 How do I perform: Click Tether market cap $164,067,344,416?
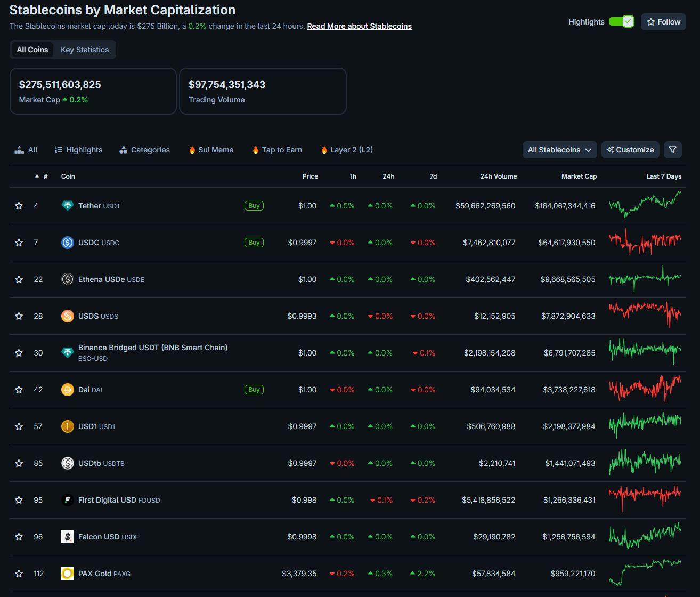(565, 206)
